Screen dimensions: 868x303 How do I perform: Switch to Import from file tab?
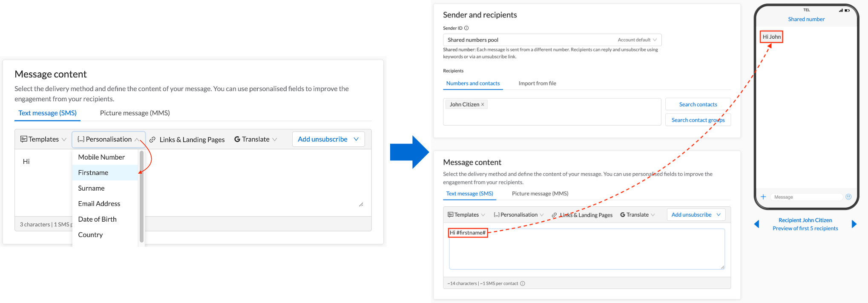[x=537, y=83]
